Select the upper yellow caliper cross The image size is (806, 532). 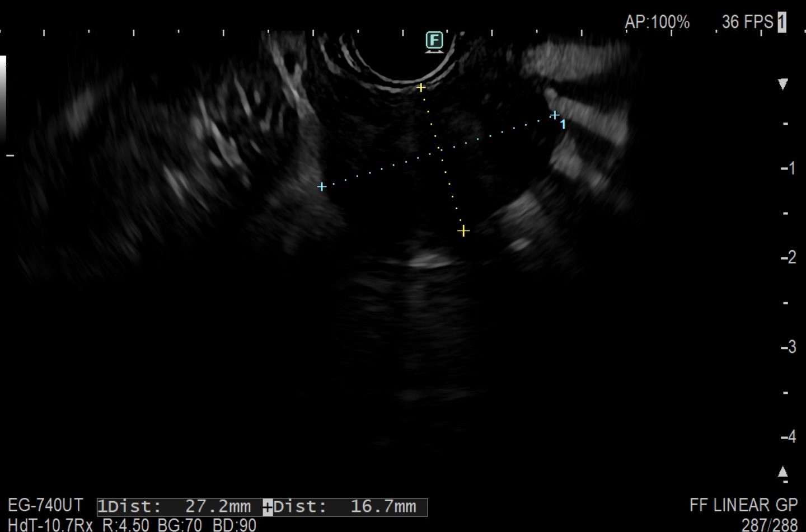[421, 87]
